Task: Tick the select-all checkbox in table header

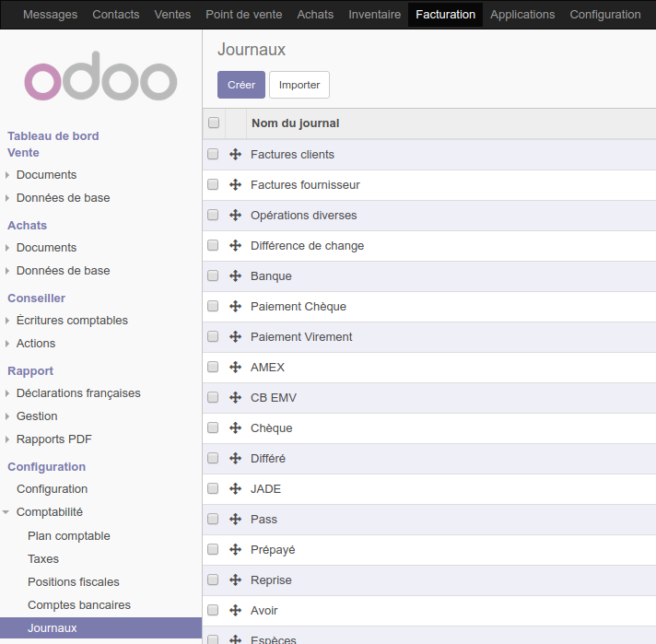Action: click(214, 123)
